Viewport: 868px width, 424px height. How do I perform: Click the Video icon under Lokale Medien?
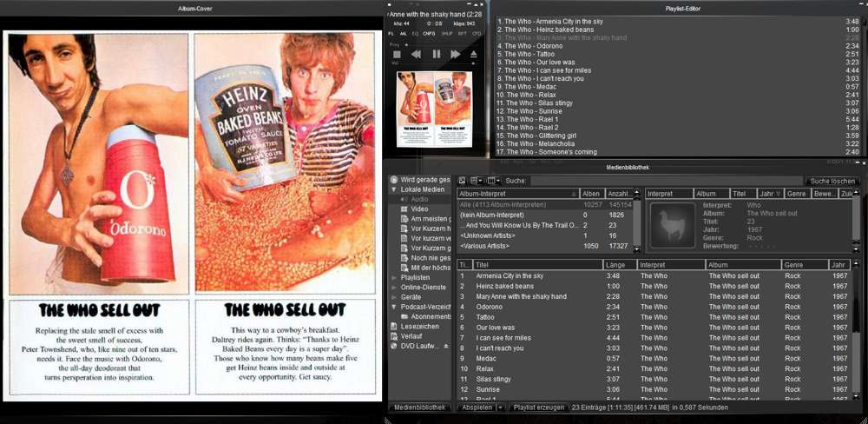[x=404, y=209]
